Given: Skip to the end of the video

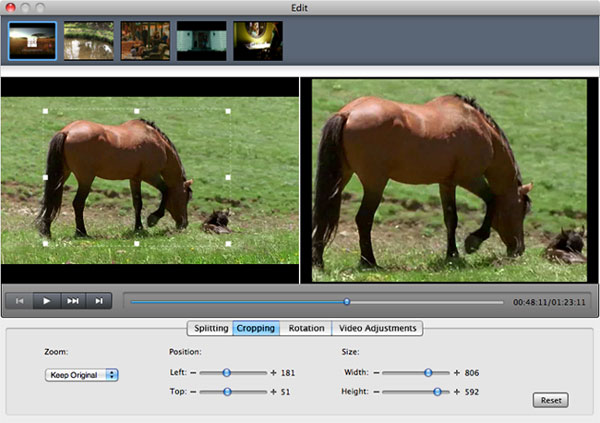Looking at the screenshot, I should (98, 300).
